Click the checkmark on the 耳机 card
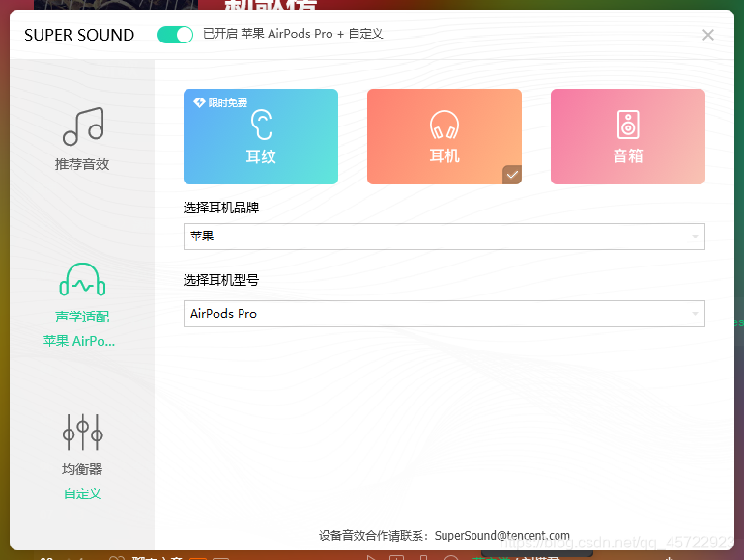 coord(512,175)
